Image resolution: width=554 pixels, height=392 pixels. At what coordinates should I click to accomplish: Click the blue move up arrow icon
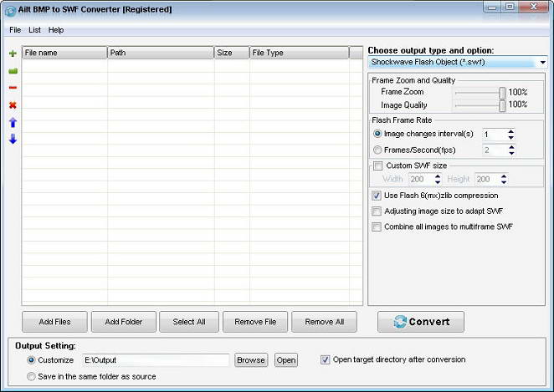click(x=13, y=122)
